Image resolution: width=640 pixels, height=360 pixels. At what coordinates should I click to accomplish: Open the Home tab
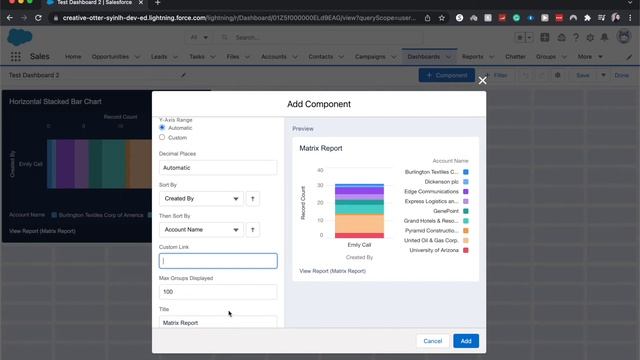73,57
